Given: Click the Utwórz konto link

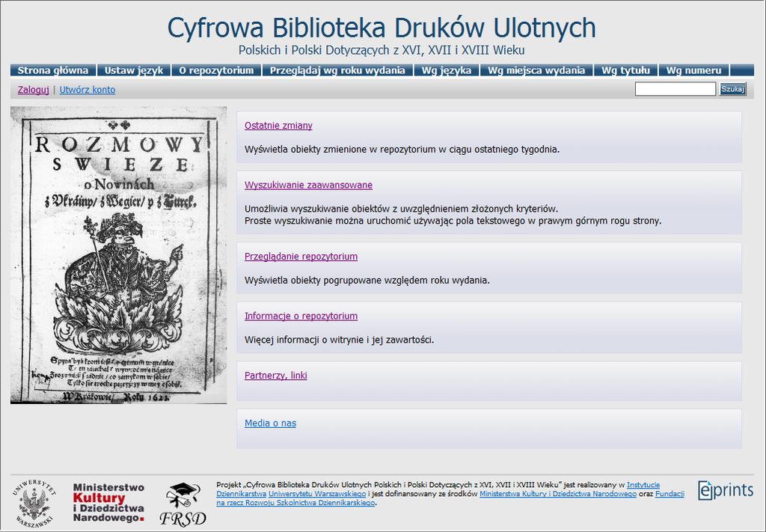Looking at the screenshot, I should (88, 90).
